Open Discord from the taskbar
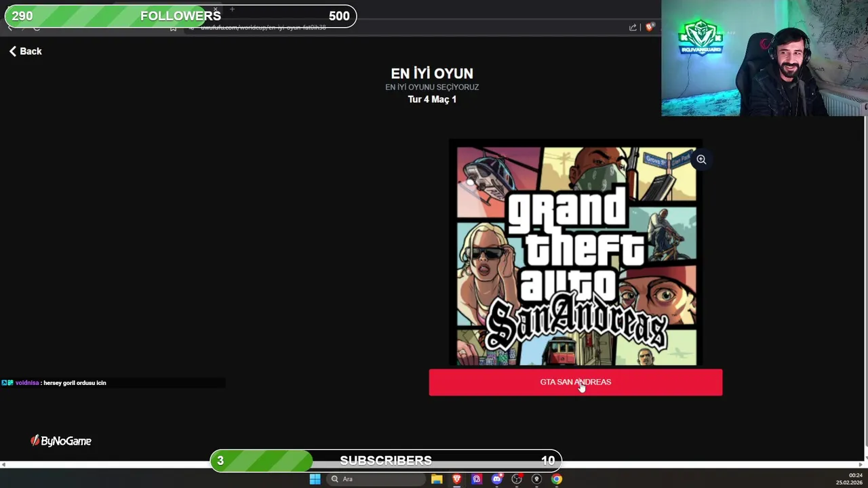The height and width of the screenshot is (488, 868). click(x=497, y=479)
